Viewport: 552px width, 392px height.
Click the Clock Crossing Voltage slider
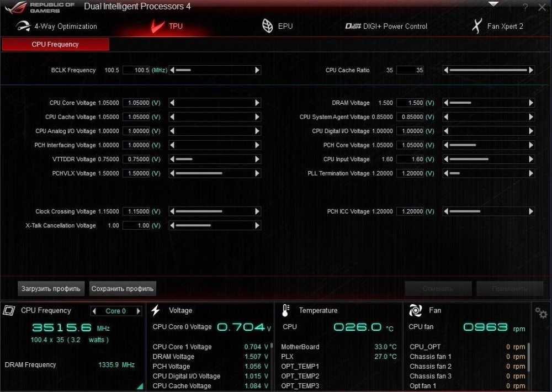215,211
